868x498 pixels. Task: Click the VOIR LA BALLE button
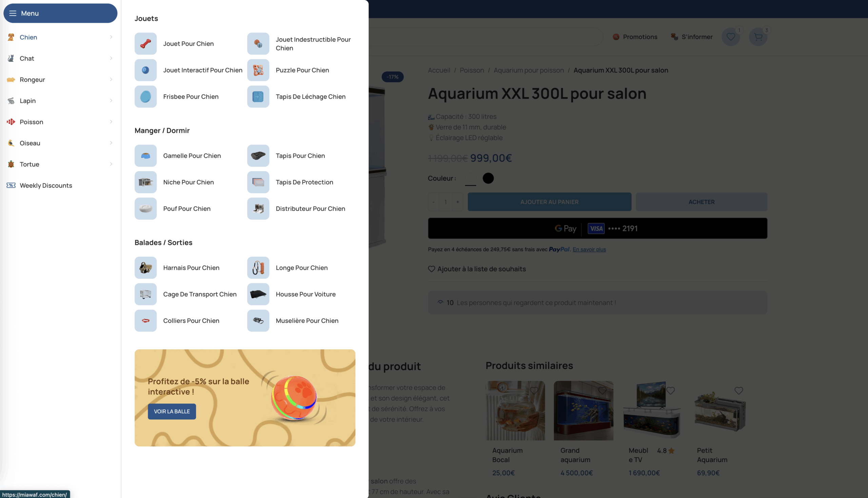tap(172, 412)
